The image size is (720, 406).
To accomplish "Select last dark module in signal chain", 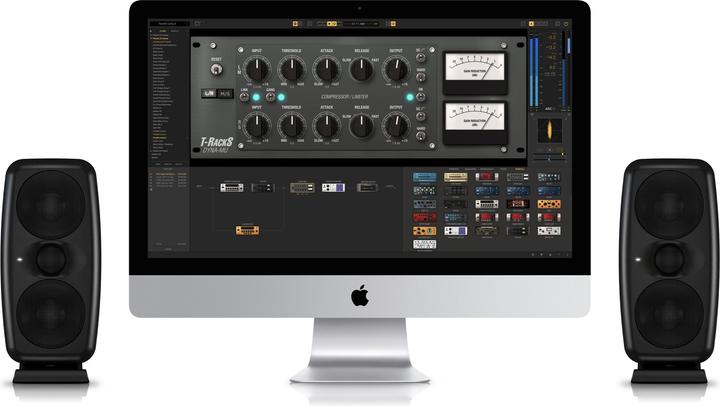I will [x=367, y=187].
